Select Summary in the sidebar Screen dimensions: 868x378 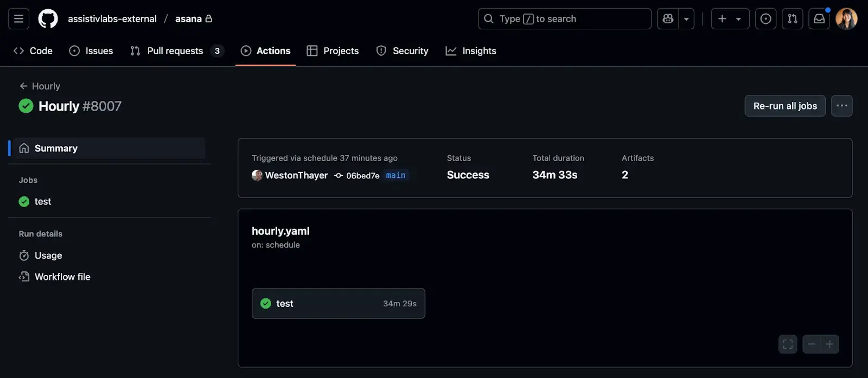point(110,148)
